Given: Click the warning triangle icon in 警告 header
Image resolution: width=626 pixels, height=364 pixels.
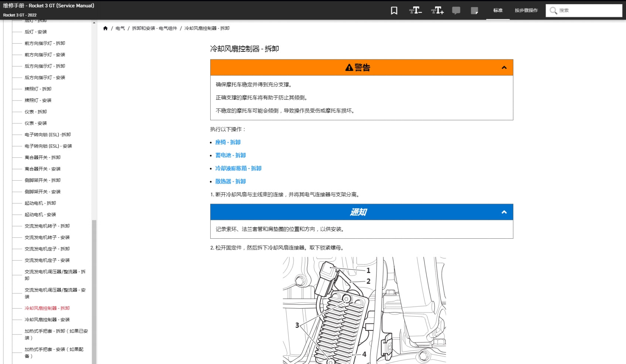Looking at the screenshot, I should click(x=349, y=68).
